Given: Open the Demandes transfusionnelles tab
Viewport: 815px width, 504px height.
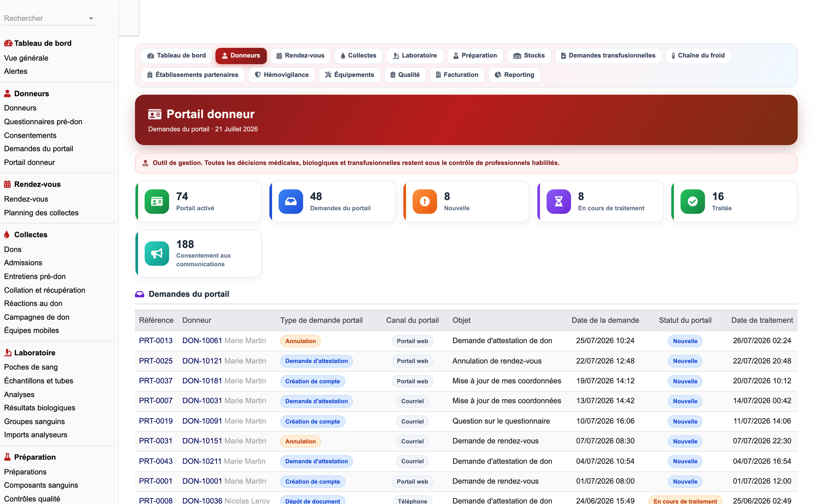Looking at the screenshot, I should click(608, 56).
